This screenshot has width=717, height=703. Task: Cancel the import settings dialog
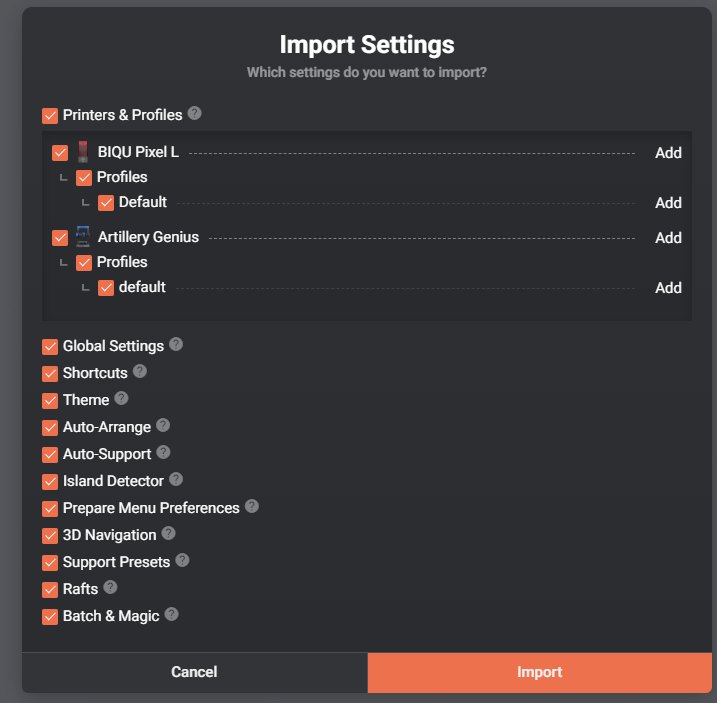click(x=194, y=672)
